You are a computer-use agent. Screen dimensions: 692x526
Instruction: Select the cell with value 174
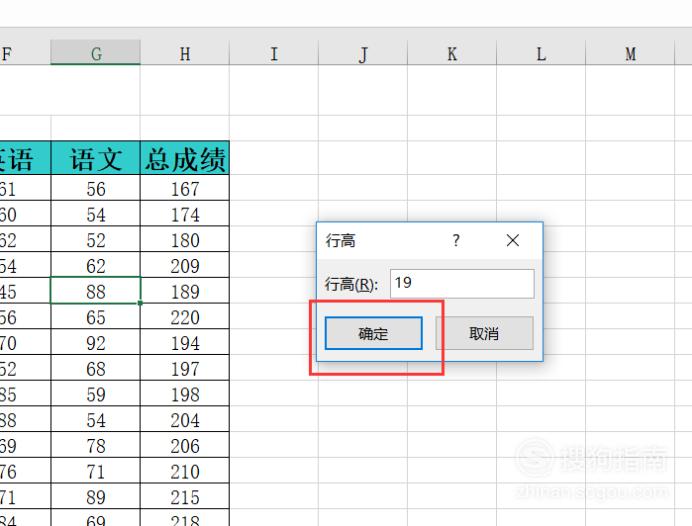pos(185,214)
